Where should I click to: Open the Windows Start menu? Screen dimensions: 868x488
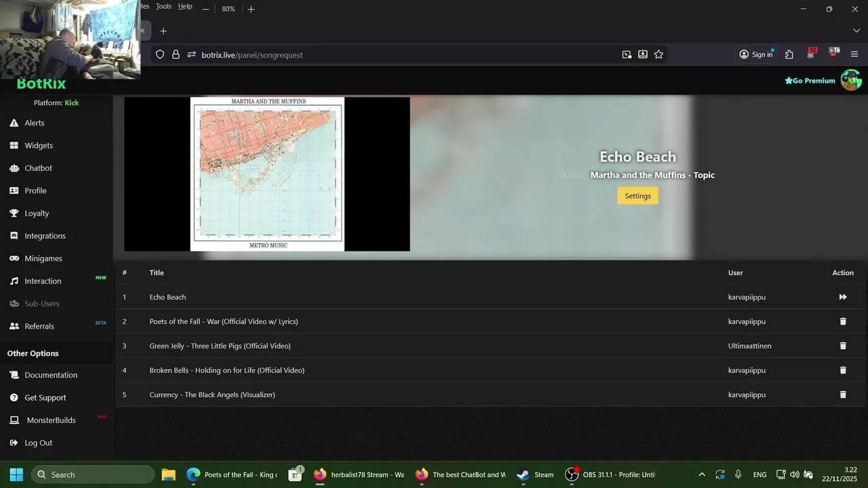(x=16, y=474)
